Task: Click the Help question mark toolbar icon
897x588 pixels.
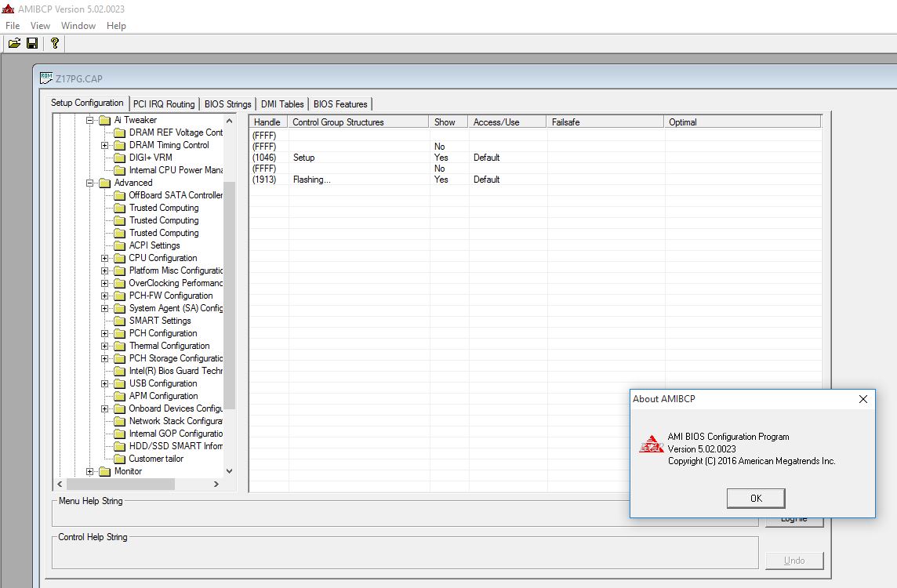Action: (x=55, y=43)
